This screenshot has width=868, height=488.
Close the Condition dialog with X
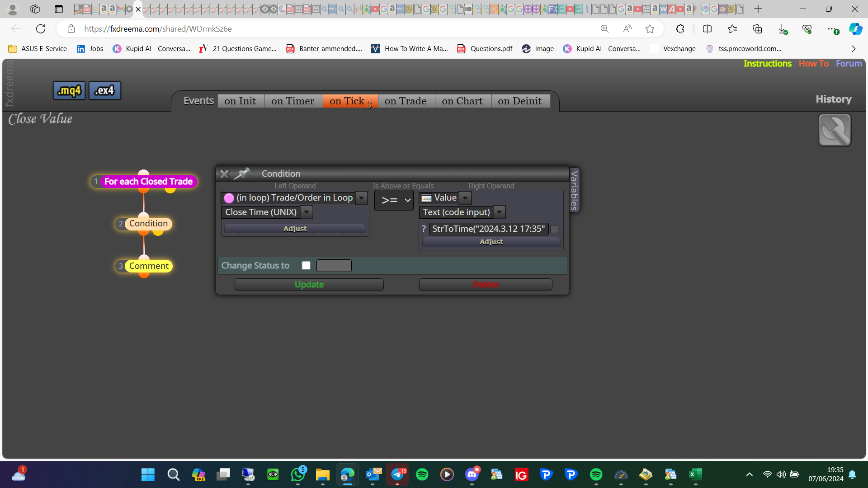(224, 174)
